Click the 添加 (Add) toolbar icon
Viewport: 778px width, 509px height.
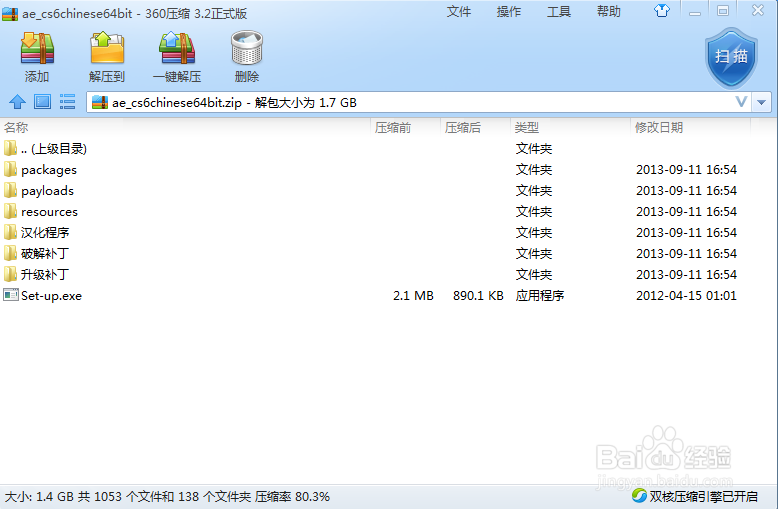37,49
